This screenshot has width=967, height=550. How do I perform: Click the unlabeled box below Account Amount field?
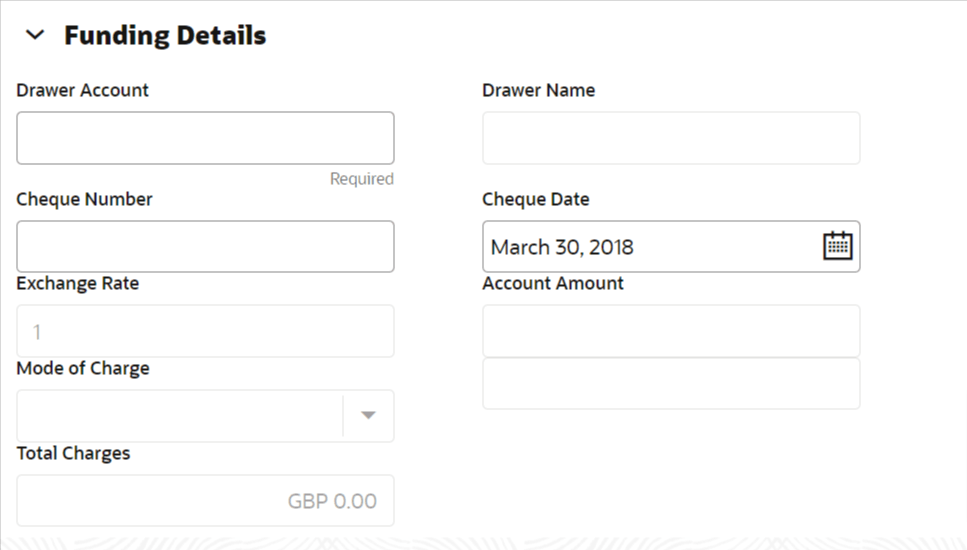pos(671,384)
